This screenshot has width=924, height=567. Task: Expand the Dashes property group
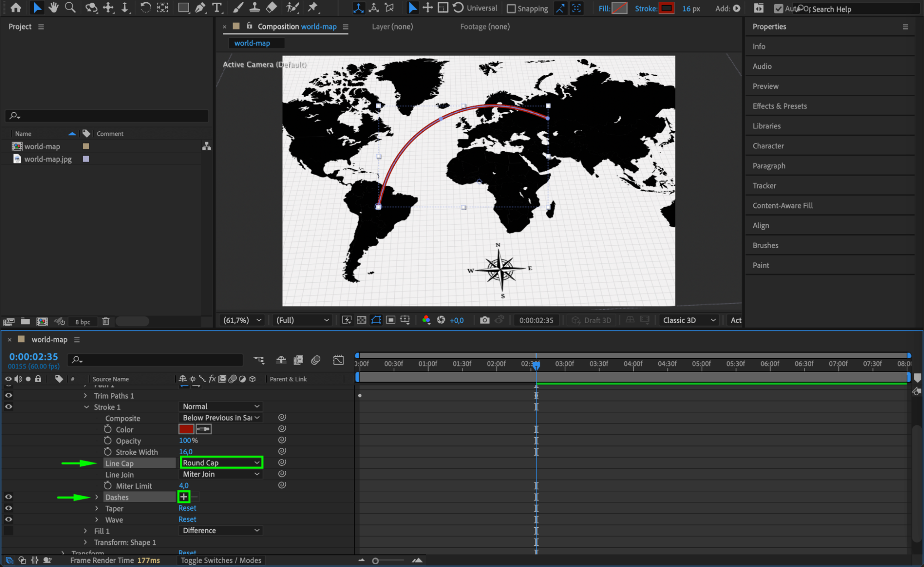(97, 497)
